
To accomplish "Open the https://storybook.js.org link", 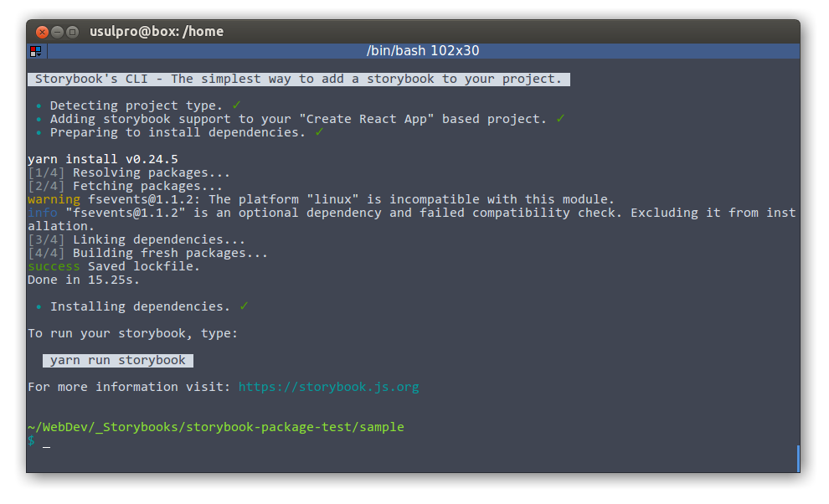I will [x=328, y=387].
